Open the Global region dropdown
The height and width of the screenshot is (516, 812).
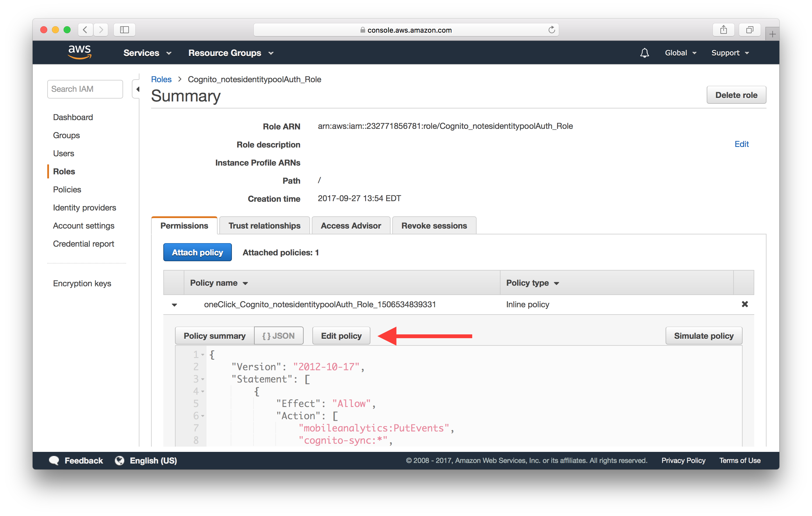point(680,53)
